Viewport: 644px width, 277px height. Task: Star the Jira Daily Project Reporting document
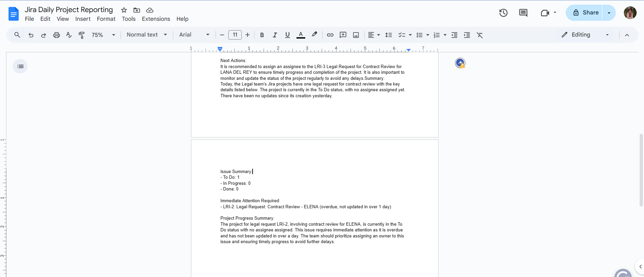[124, 10]
